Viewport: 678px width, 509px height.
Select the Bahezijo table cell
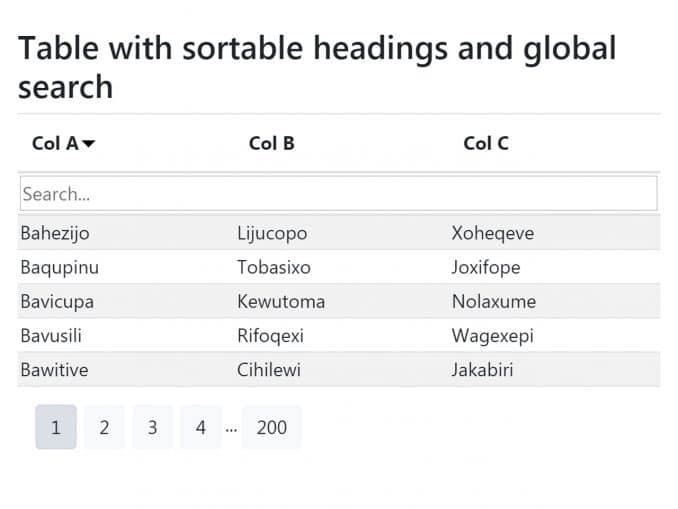click(x=55, y=233)
